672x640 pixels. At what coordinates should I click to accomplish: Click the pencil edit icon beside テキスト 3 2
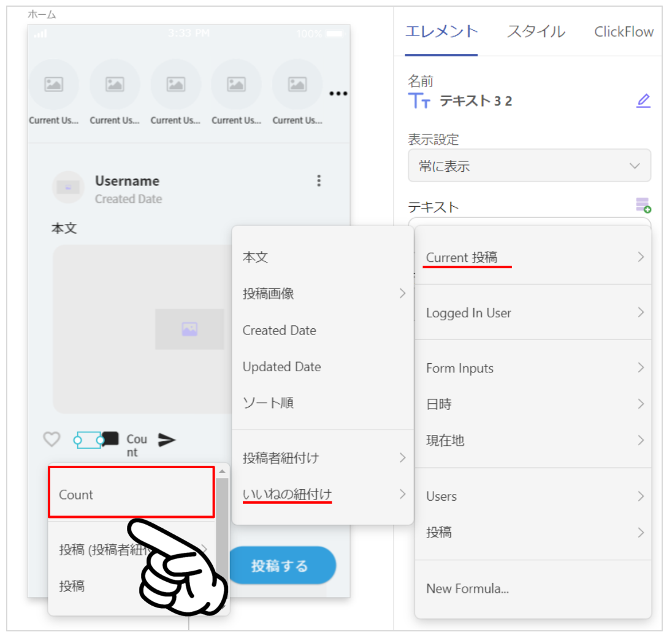coord(643,101)
